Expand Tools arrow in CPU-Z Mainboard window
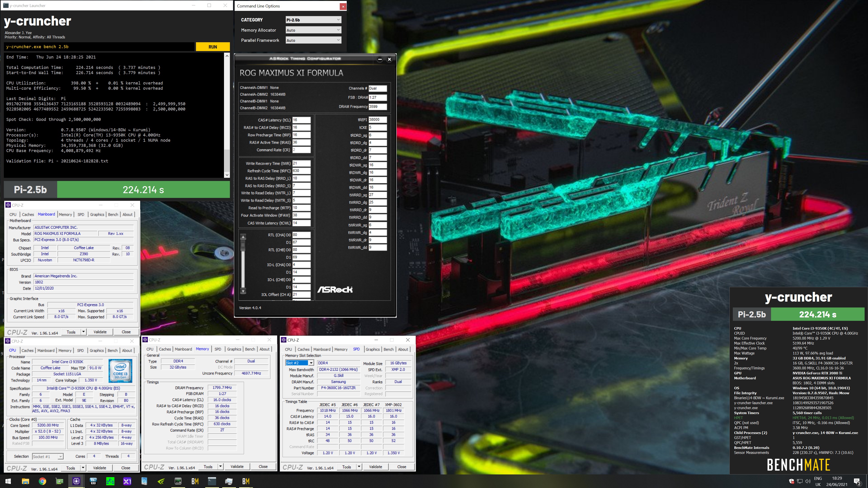This screenshot has height=488, width=868. [83, 332]
